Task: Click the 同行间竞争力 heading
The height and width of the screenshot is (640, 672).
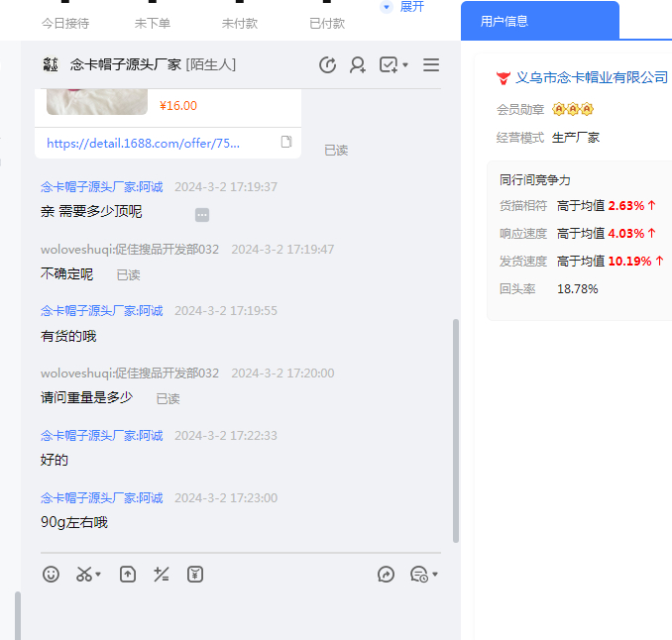Action: pos(535,180)
